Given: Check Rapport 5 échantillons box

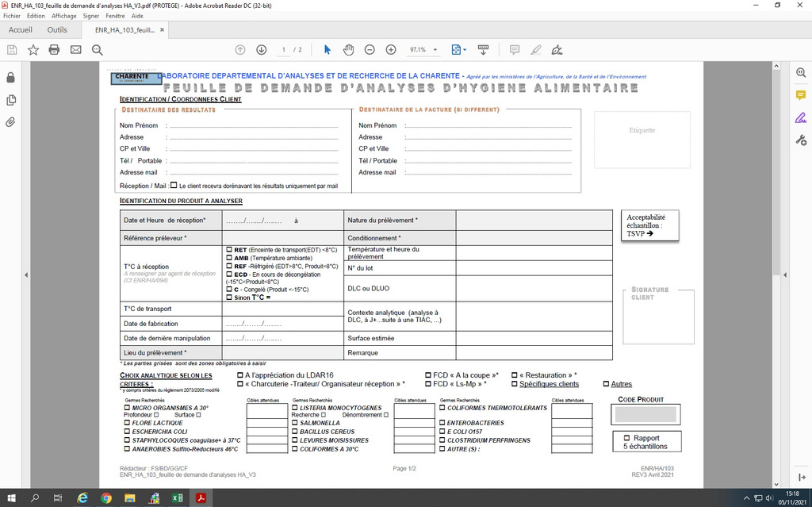Looking at the screenshot, I should (626, 438).
